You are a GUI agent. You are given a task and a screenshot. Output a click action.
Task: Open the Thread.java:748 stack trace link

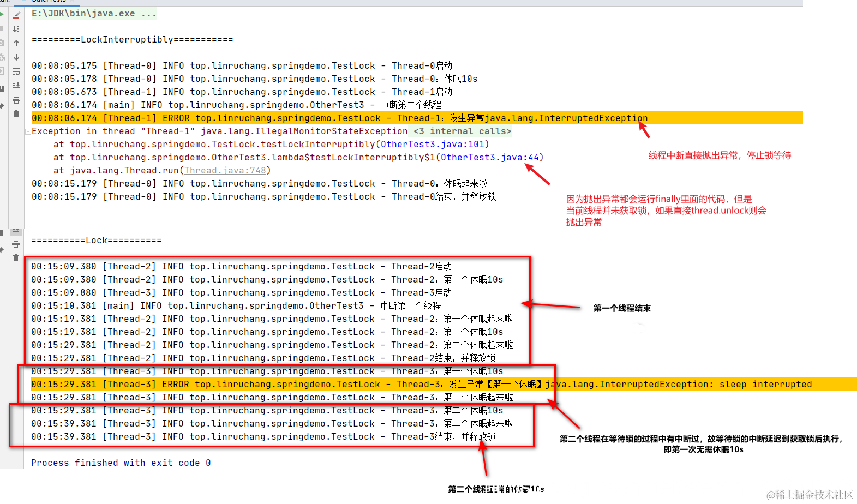pyautogui.click(x=225, y=171)
